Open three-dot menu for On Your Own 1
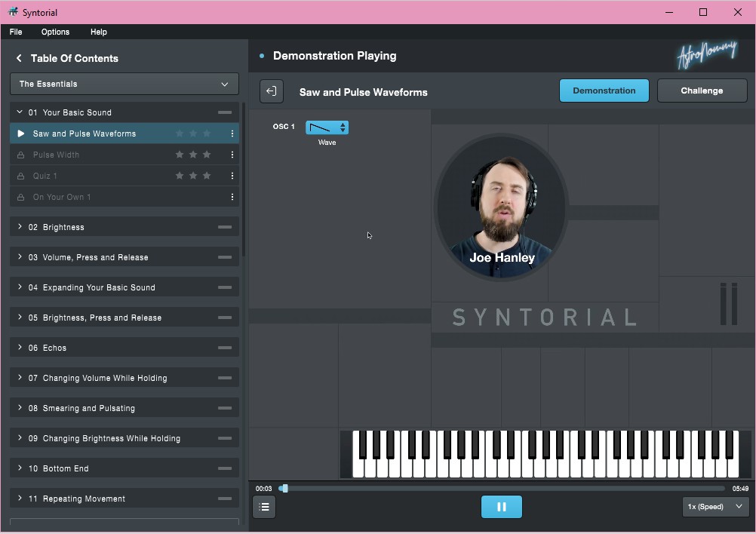This screenshot has width=756, height=534. [232, 197]
